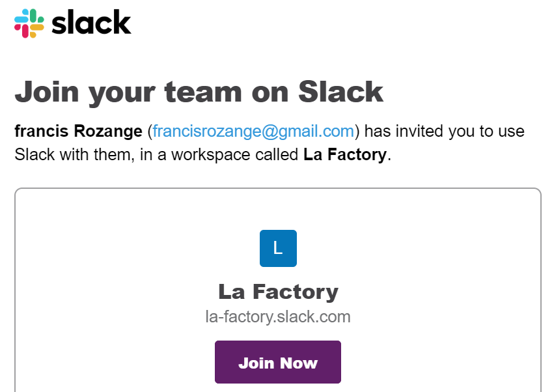Click the word Slack in the heading
554x392 pixels.
(x=340, y=92)
